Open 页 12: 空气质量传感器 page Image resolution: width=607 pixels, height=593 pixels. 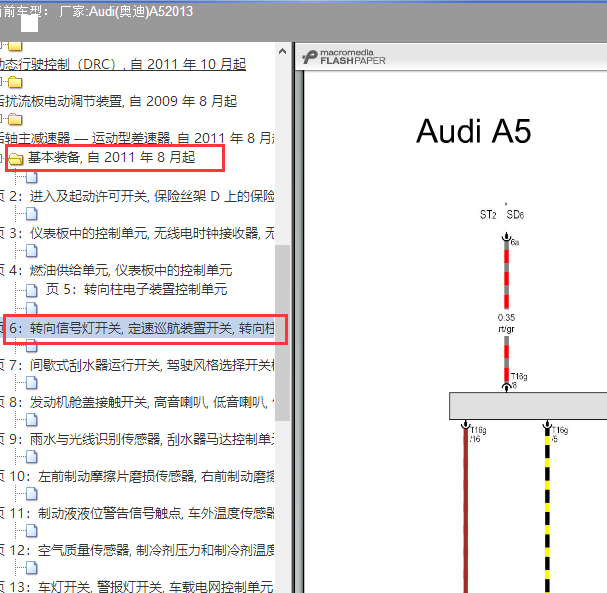pos(137,550)
